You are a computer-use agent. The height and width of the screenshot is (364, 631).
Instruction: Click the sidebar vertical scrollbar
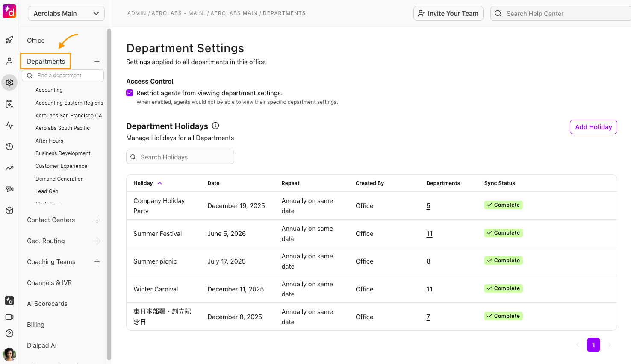(x=109, y=194)
